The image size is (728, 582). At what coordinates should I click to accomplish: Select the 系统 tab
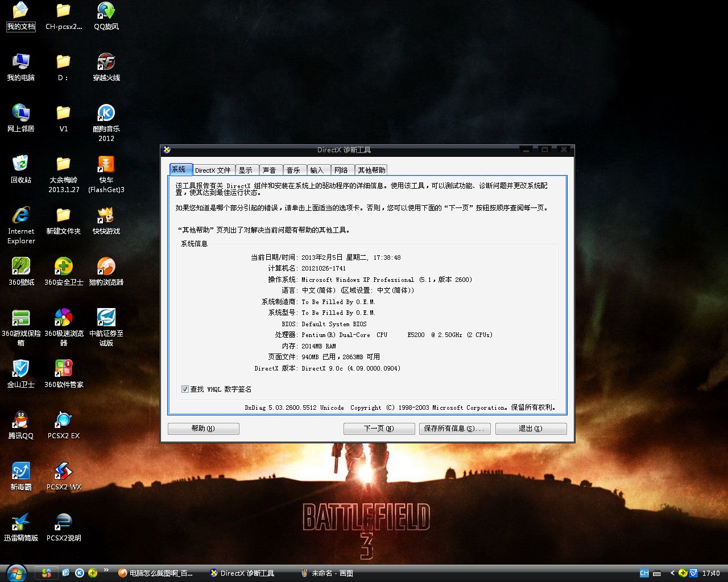(x=181, y=169)
